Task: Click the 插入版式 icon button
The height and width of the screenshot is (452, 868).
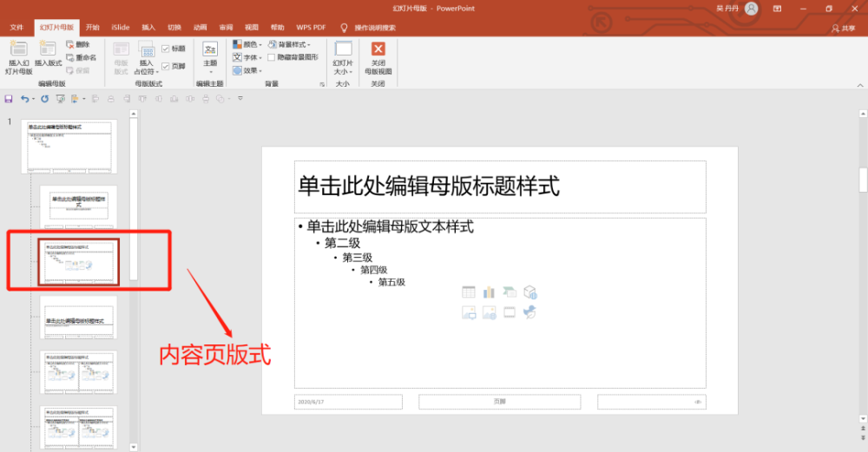Action: tap(48, 54)
